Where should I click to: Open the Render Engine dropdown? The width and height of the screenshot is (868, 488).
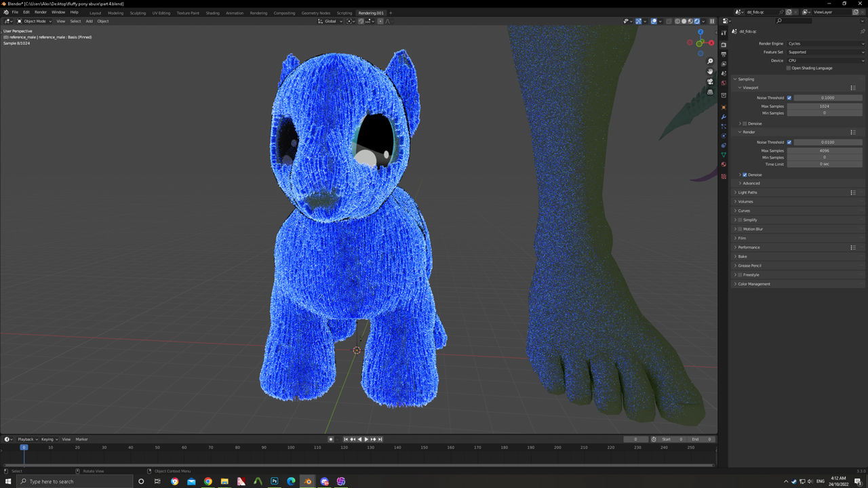(x=825, y=43)
